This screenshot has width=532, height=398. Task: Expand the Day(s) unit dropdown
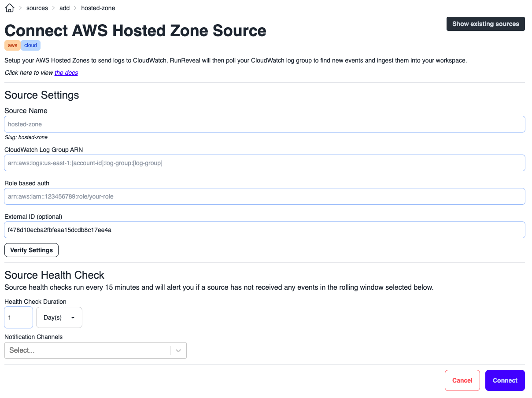coord(59,317)
